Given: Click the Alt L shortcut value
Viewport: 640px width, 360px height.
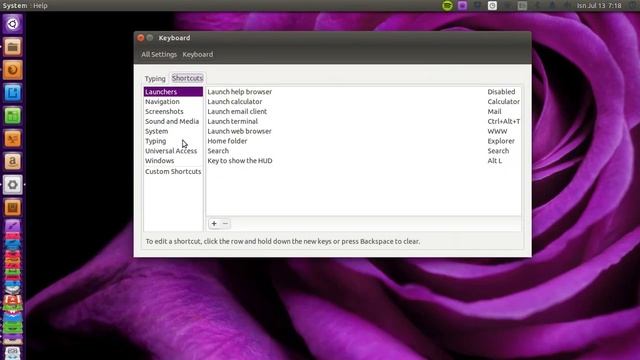Looking at the screenshot, I should tap(495, 160).
